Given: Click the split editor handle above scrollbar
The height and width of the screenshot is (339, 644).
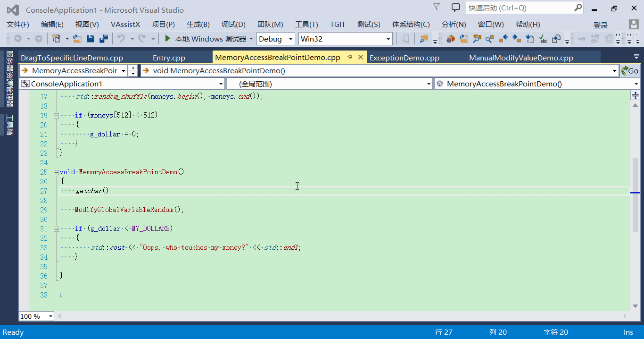Looking at the screenshot, I should tap(635, 96).
